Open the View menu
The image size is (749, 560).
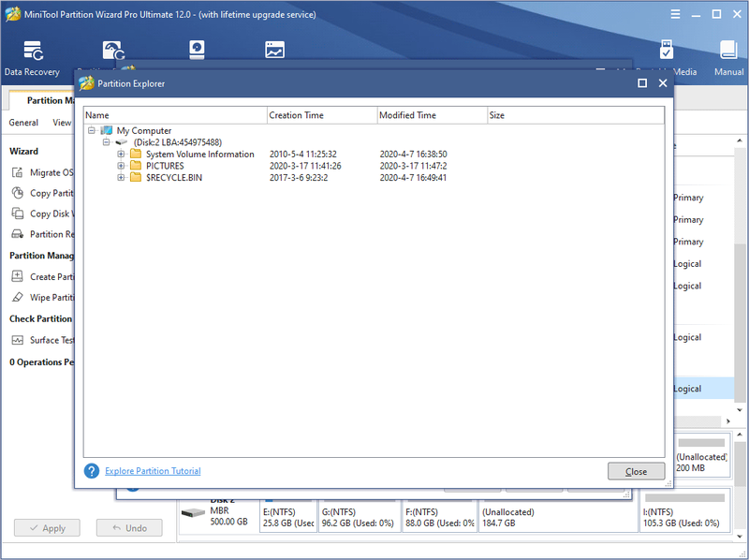tap(62, 123)
